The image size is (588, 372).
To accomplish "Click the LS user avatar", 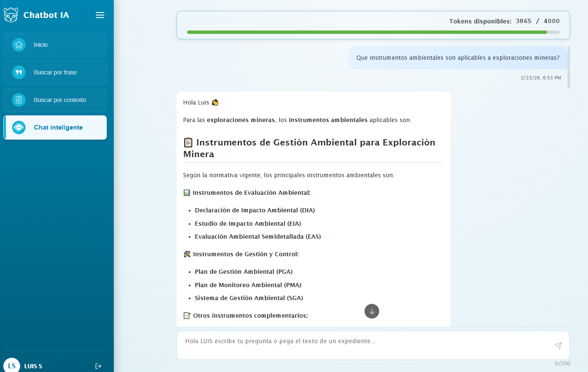I will tap(12, 366).
